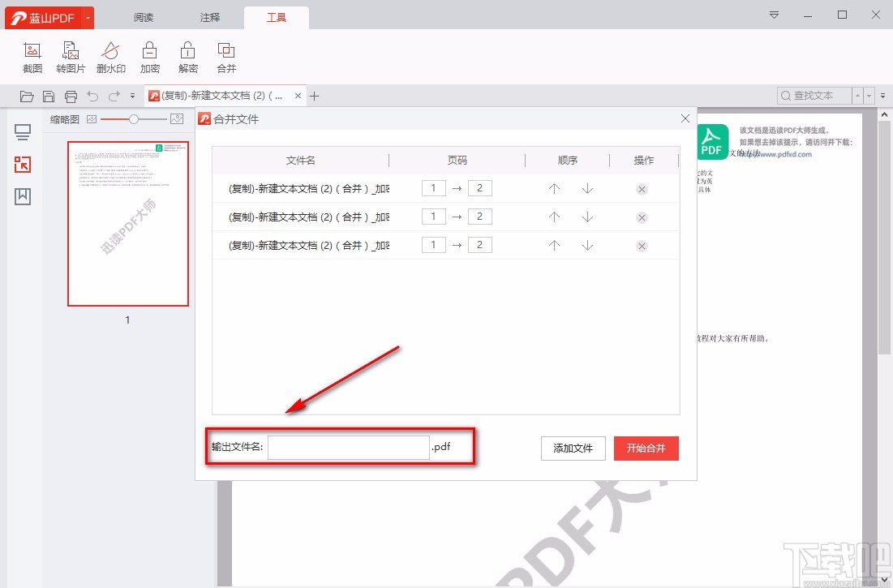Click the print icon in quick toolbar
Viewport: 893px width, 588px height.
click(x=71, y=97)
